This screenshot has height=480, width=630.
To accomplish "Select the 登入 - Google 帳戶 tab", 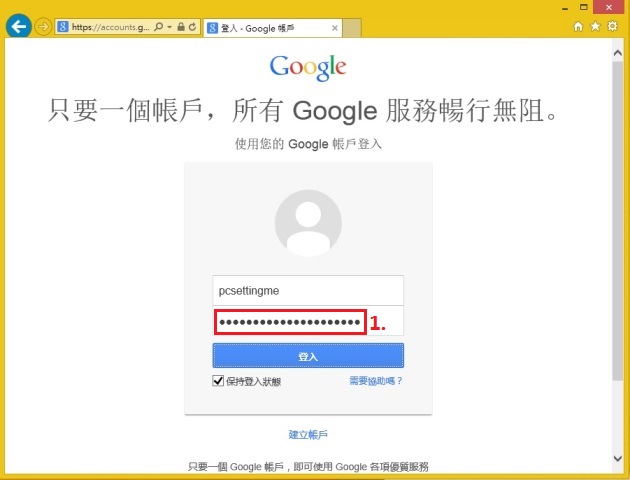I will 273,28.
